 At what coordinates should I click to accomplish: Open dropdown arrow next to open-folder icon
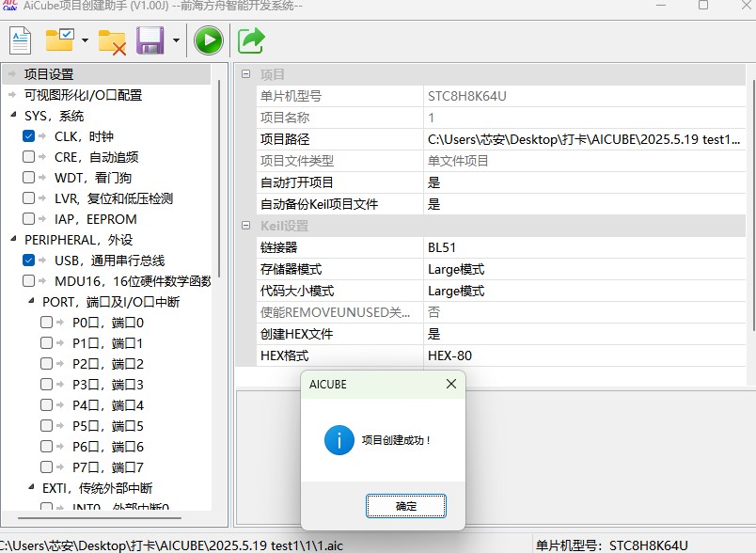[x=85, y=40]
